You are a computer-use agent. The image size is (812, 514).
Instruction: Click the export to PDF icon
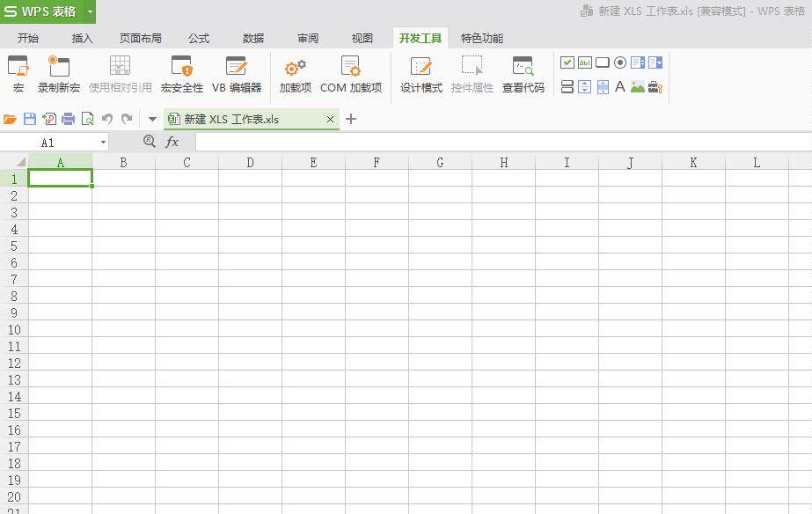49,119
